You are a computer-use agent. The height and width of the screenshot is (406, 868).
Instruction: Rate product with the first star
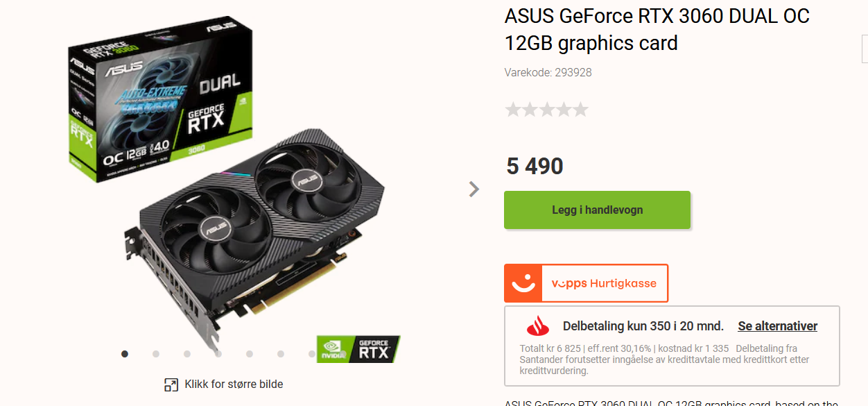(x=513, y=110)
